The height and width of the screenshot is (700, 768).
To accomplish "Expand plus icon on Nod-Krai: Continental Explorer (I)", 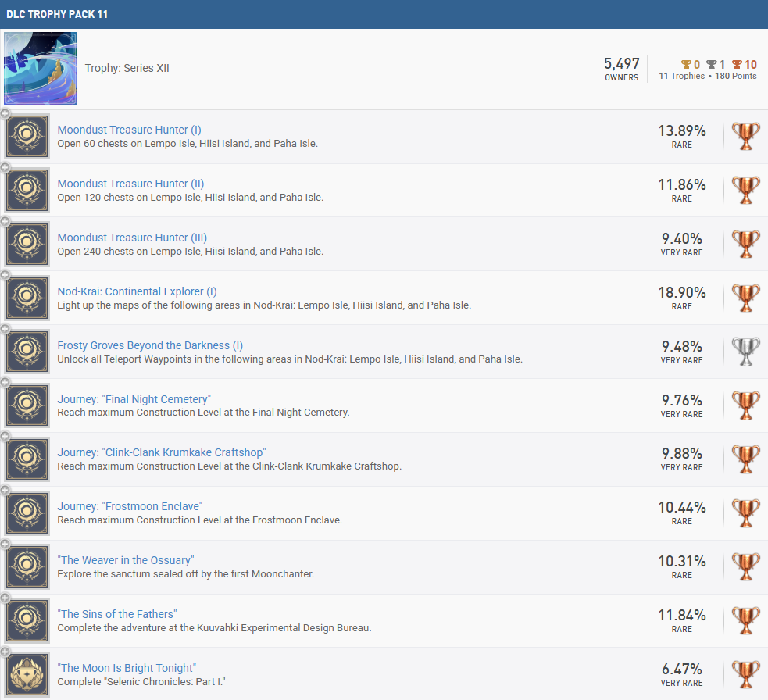I will click(x=5, y=275).
